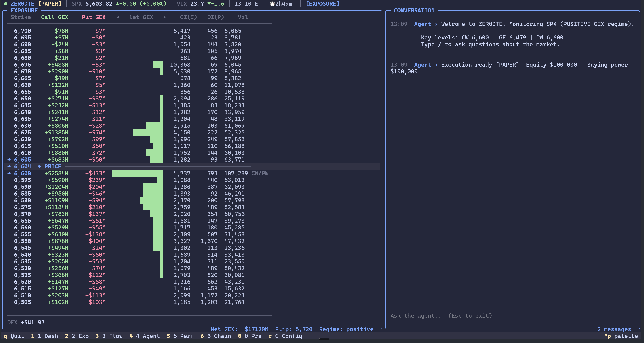Click the +$2584M call GEX value
Viewport: 644px width, 343px height.
coord(56,173)
